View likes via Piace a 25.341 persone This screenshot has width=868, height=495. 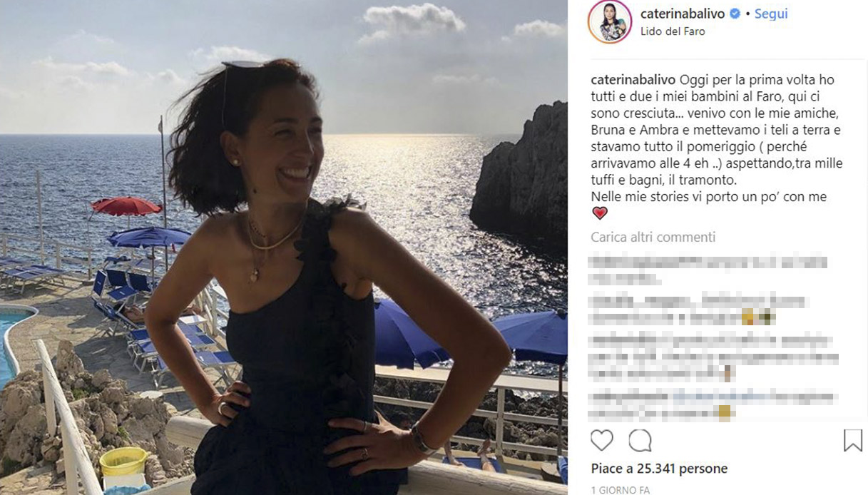[x=659, y=469]
